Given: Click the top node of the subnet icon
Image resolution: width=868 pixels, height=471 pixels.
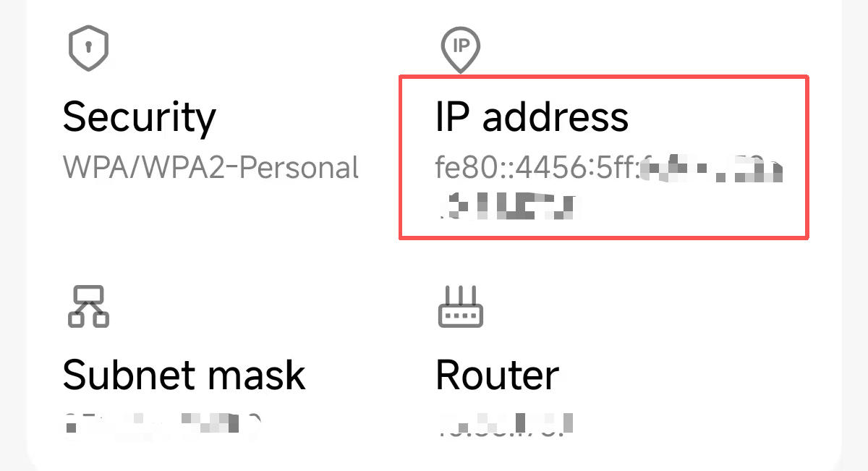Looking at the screenshot, I should (x=88, y=293).
